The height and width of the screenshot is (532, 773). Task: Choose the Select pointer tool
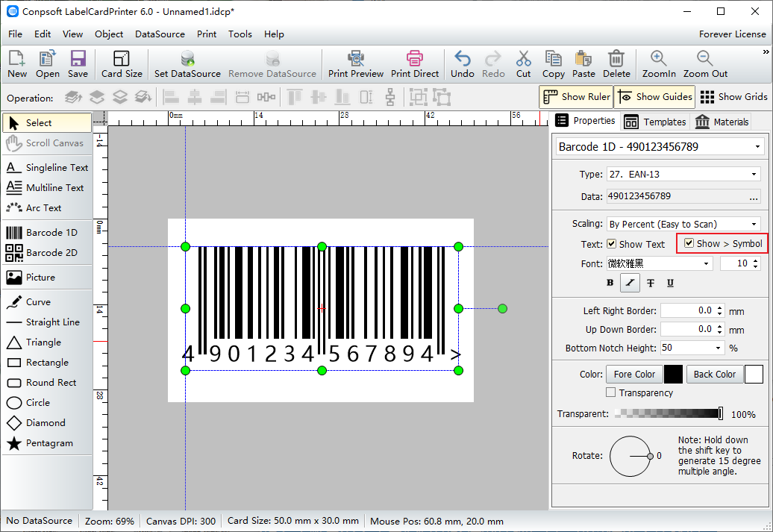[47, 123]
